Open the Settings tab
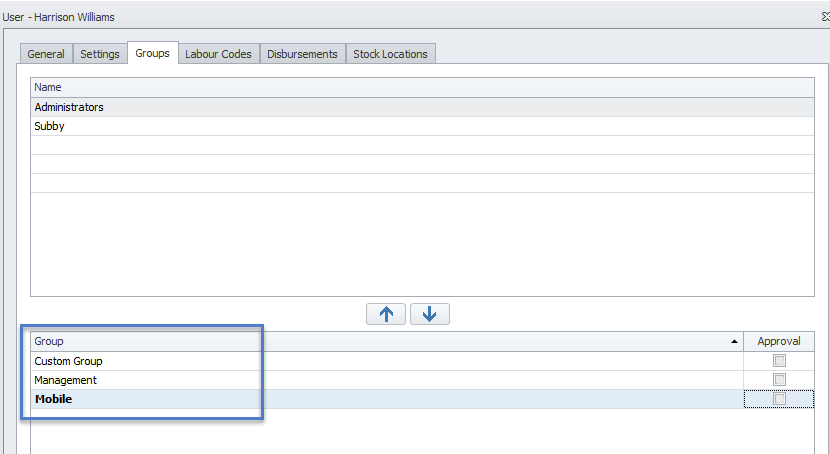 coord(100,54)
